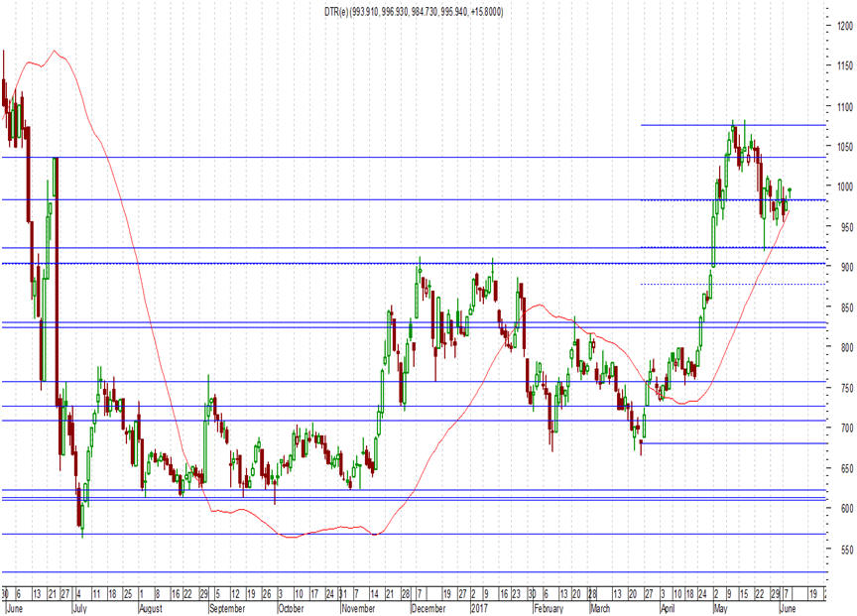Select the May month label
The height and width of the screenshot is (616, 857).
click(721, 608)
